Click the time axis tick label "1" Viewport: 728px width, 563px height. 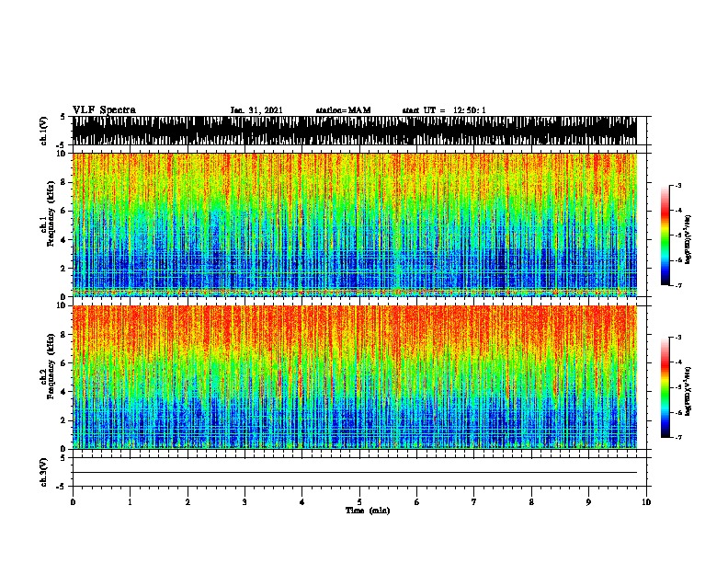click(130, 502)
